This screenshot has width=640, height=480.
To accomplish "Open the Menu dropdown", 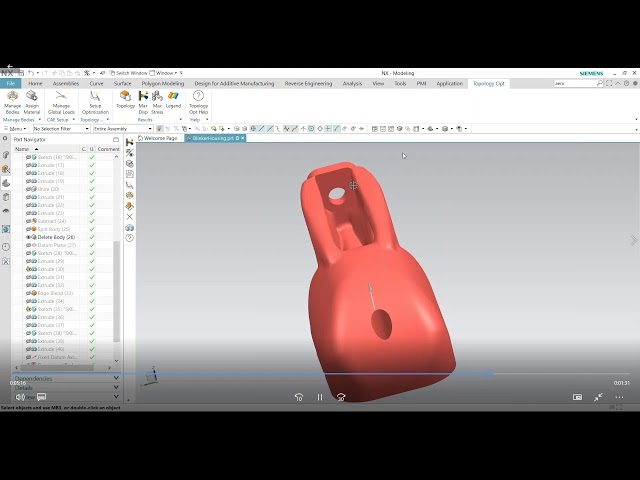I will [16, 129].
